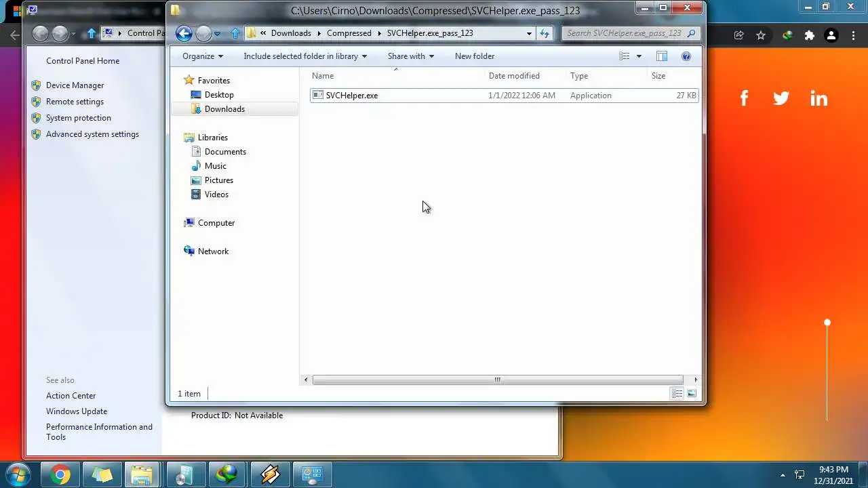Open the Windows Start menu orb
Image resolution: width=868 pixels, height=488 pixels.
pyautogui.click(x=17, y=475)
